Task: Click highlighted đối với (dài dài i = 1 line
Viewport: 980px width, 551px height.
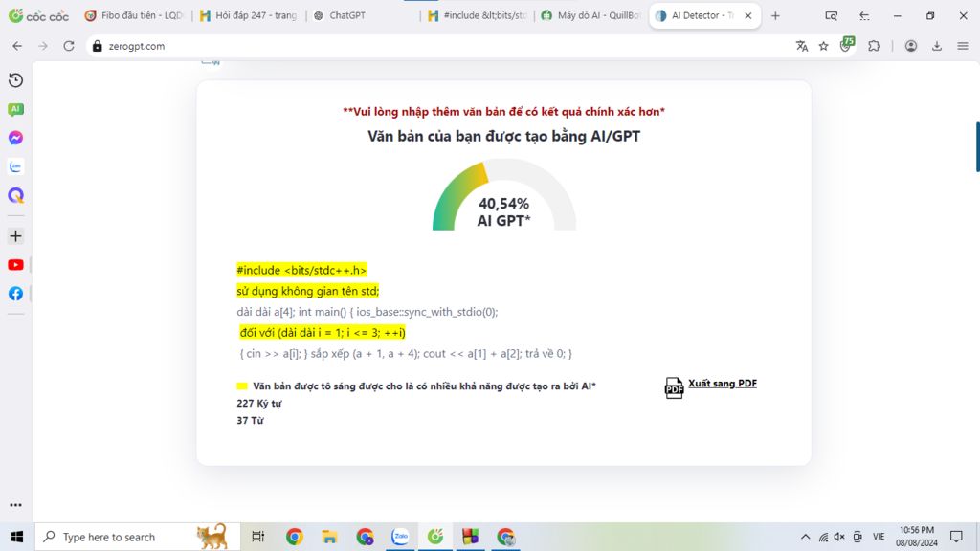Action: tap(323, 332)
